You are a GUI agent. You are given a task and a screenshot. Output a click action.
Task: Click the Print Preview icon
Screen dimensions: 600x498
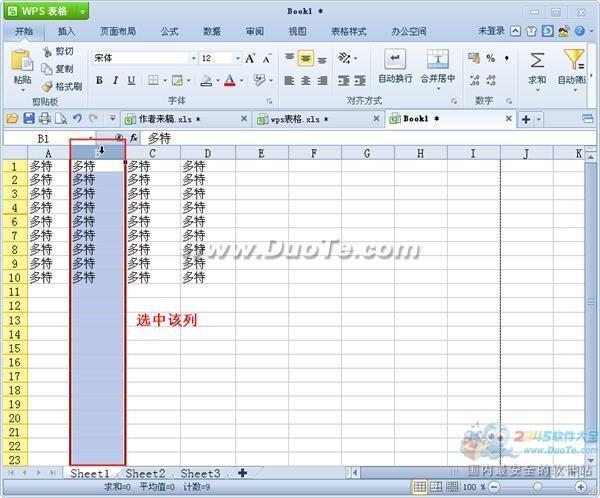pyautogui.click(x=61, y=119)
